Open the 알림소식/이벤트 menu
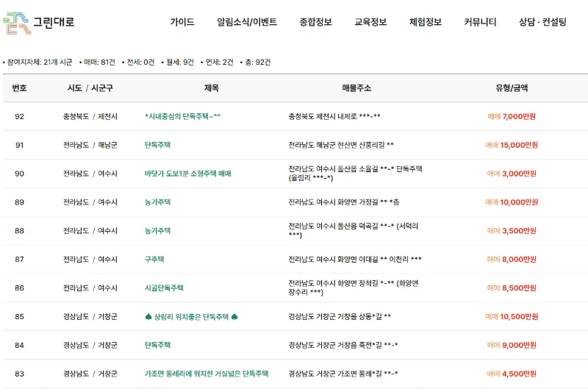Image resolution: width=588 pixels, height=392 pixels. click(x=247, y=22)
